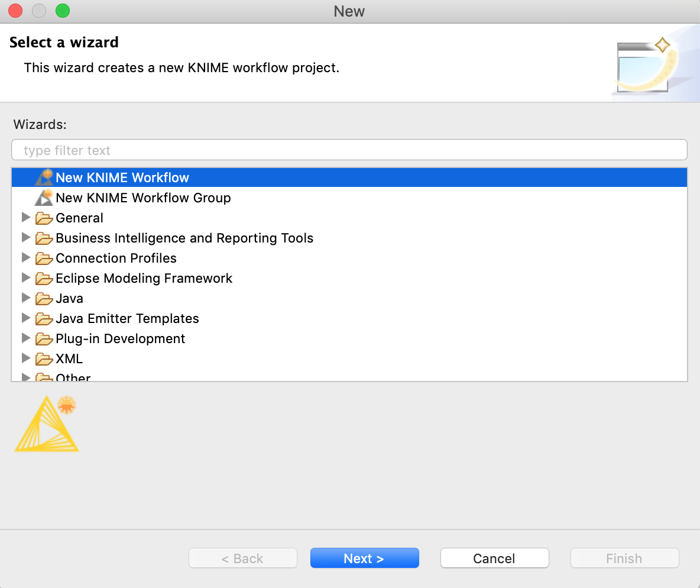This screenshot has height=588, width=700.
Task: Expand the XML category
Action: click(x=26, y=358)
